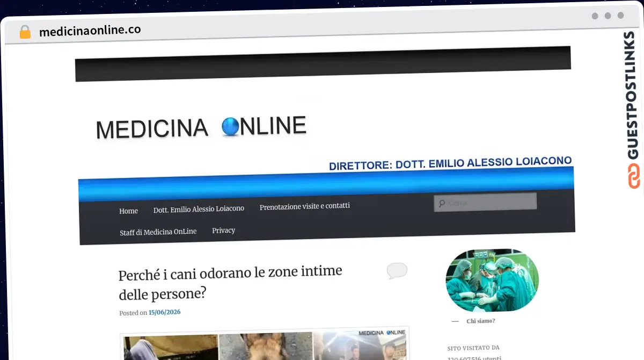
Task: Click the magnifier icon in search box
Action: [442, 204]
